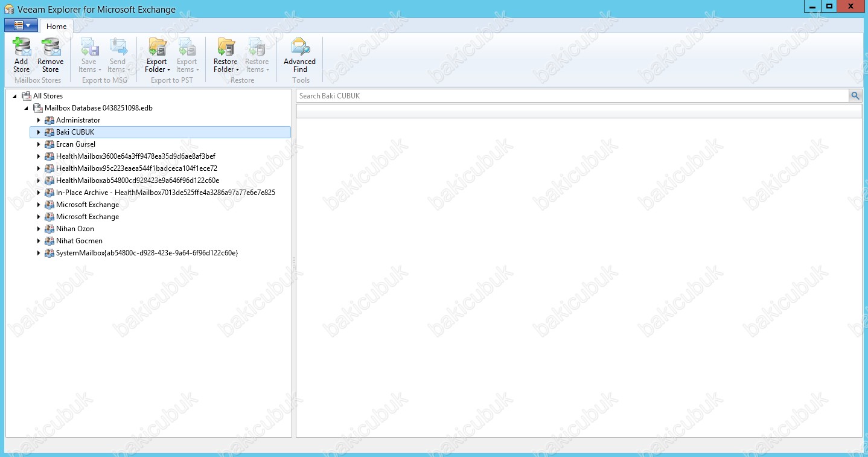Select the Nihat Gocmen mailbox label

[x=79, y=241]
